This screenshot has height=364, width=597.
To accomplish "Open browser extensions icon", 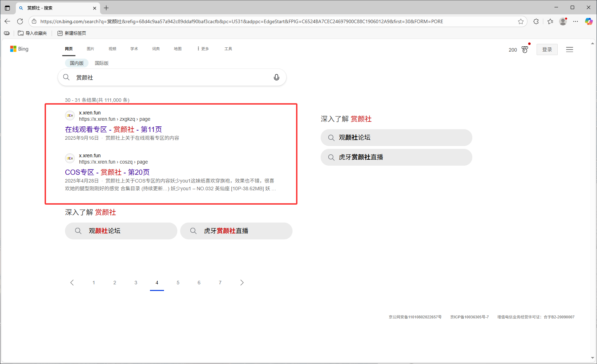I will [536, 21].
